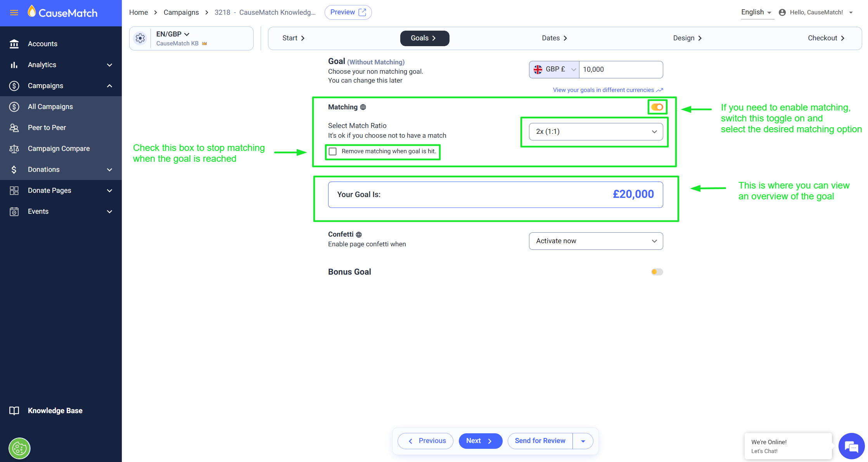
Task: Open Knowledge Base book icon
Action: pos(14,411)
